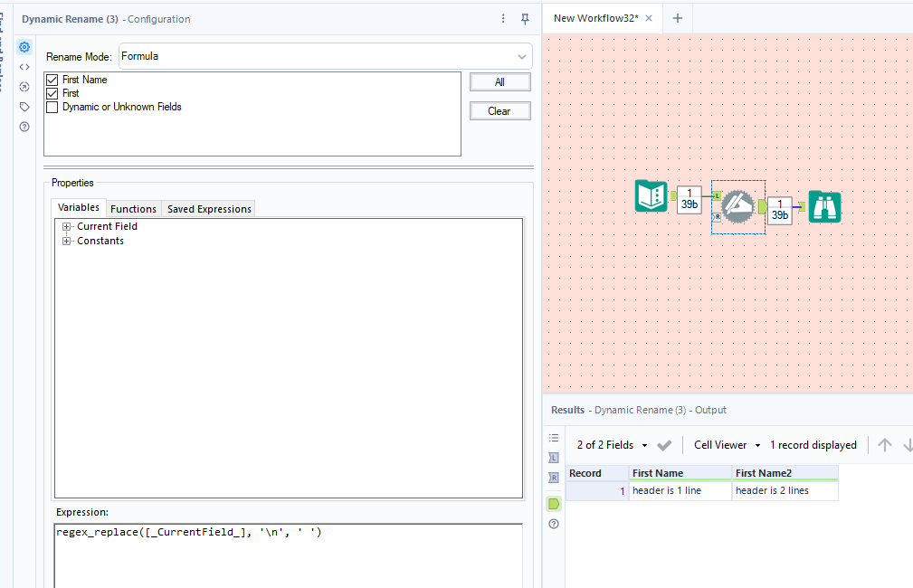913x588 pixels.
Task: Expand the Constants tree item
Action: (x=66, y=241)
